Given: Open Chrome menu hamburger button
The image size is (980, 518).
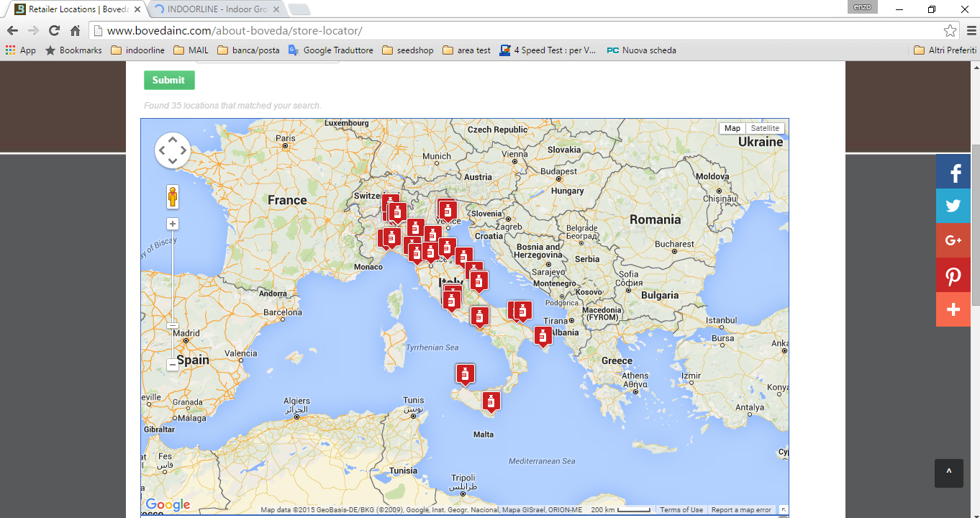Looking at the screenshot, I should [x=971, y=31].
